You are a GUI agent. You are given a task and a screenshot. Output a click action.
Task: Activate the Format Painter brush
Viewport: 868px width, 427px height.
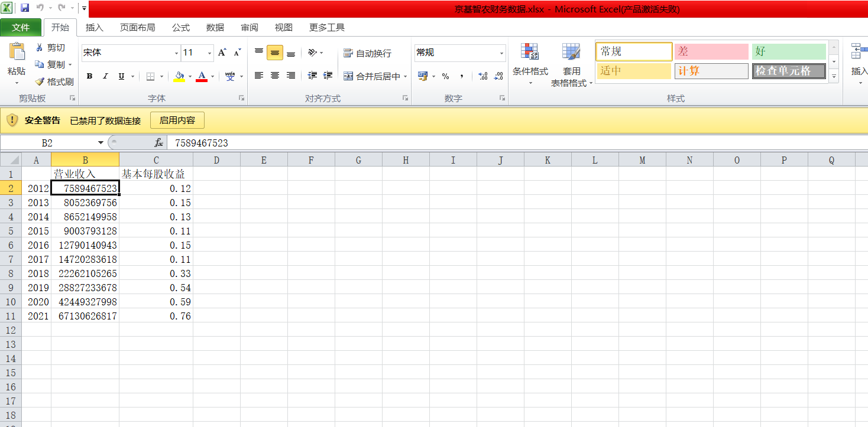40,82
